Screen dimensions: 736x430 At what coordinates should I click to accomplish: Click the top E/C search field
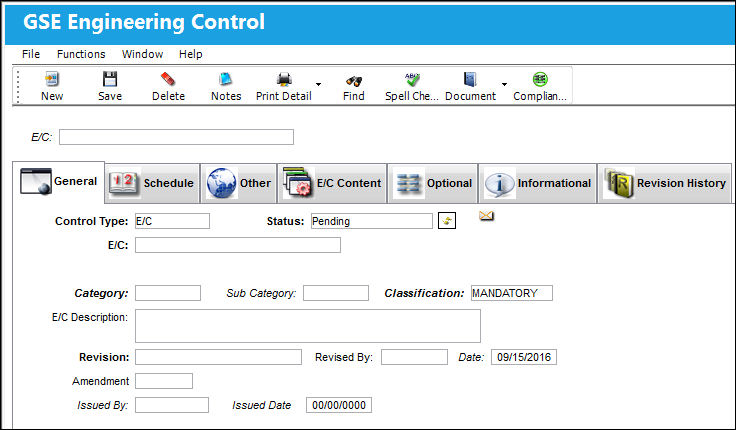tap(176, 137)
